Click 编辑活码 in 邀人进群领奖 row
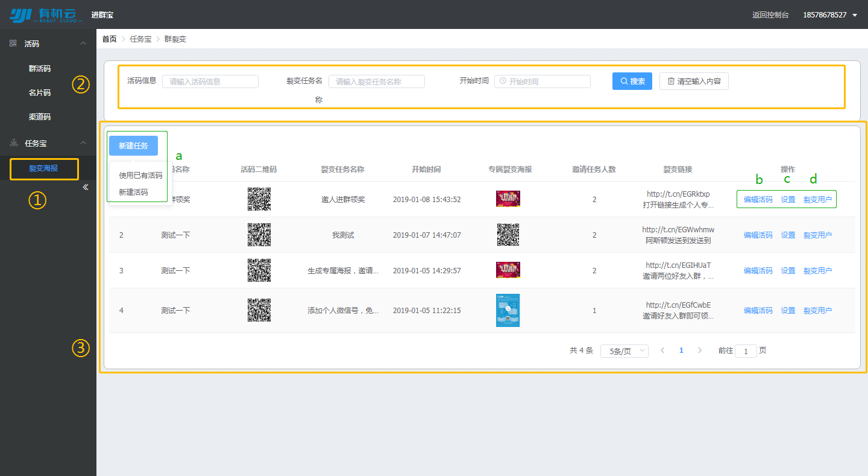868x476 pixels. coord(758,199)
